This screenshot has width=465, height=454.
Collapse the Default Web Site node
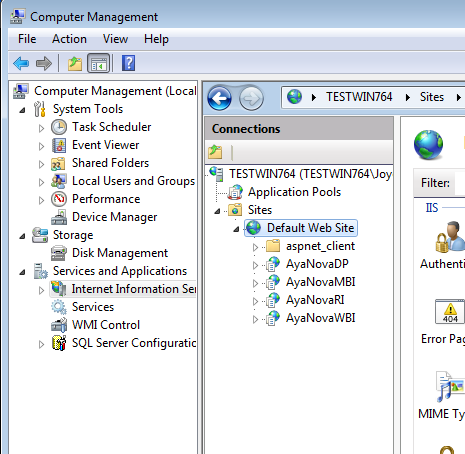(236, 229)
